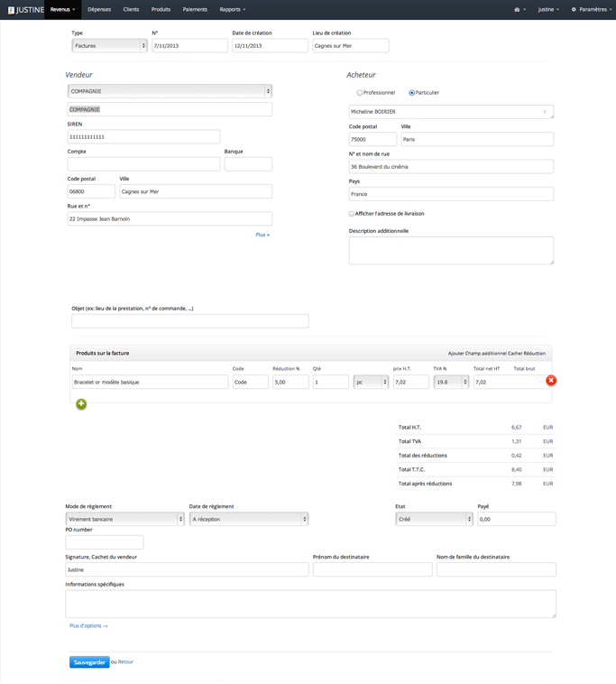Image resolution: width=616 pixels, height=684 pixels.
Task: Click the Compte field
Action: pos(143,164)
